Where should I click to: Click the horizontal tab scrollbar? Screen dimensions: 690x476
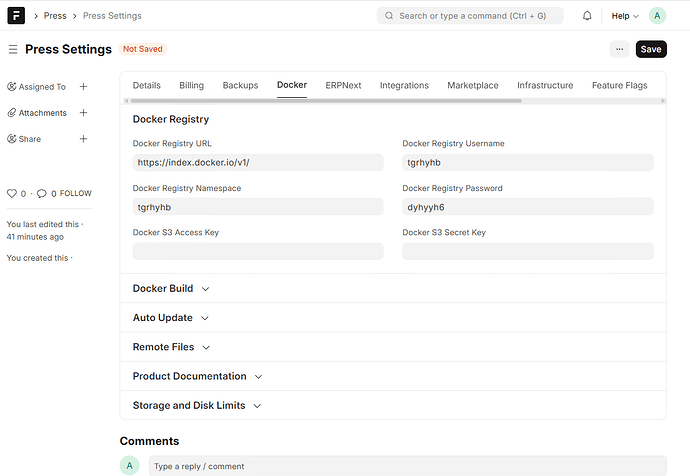(325, 100)
